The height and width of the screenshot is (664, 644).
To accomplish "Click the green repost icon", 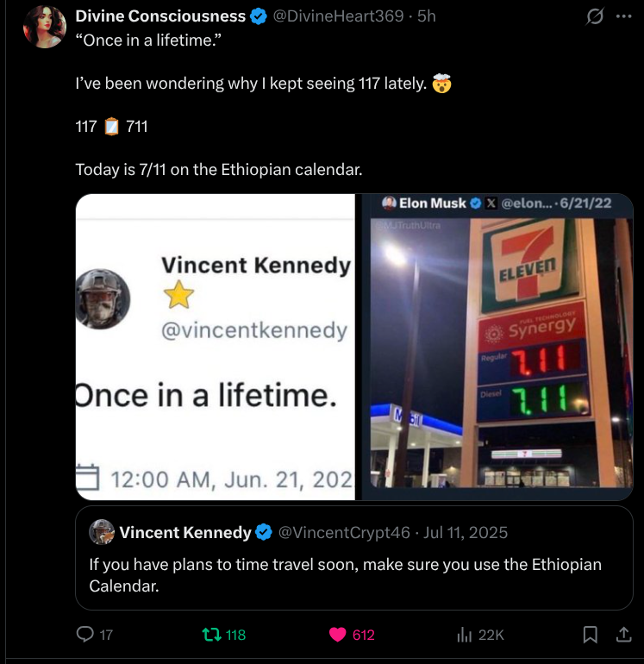I will pyautogui.click(x=210, y=635).
